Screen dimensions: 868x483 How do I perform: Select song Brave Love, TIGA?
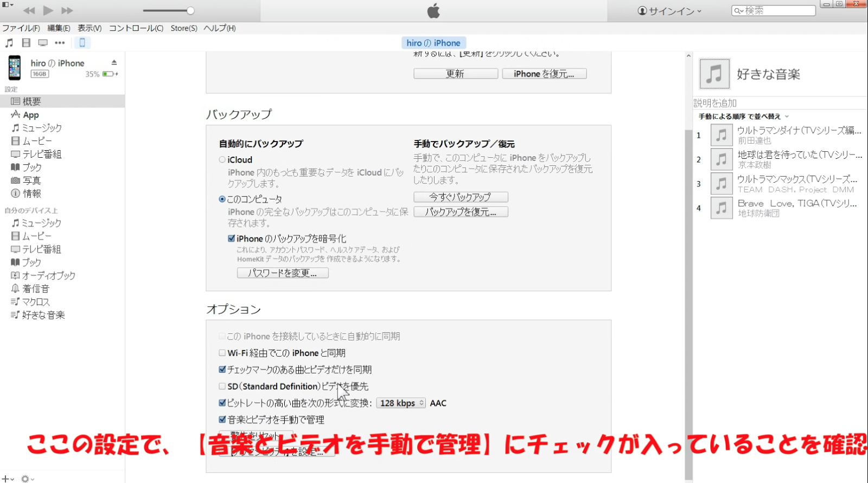tap(781, 208)
